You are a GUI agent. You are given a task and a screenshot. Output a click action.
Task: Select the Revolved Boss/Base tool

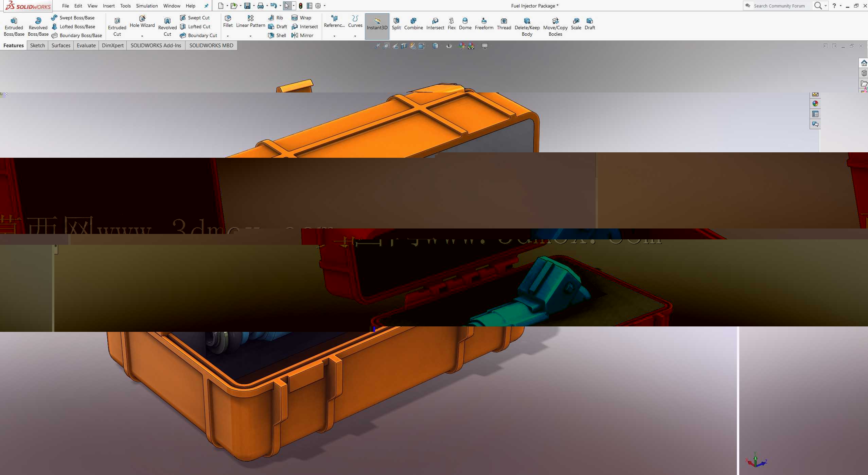click(38, 27)
